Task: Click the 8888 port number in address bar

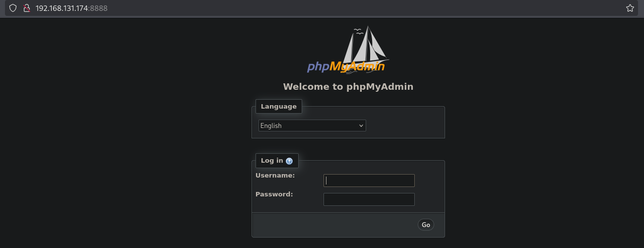Action: pos(99,8)
